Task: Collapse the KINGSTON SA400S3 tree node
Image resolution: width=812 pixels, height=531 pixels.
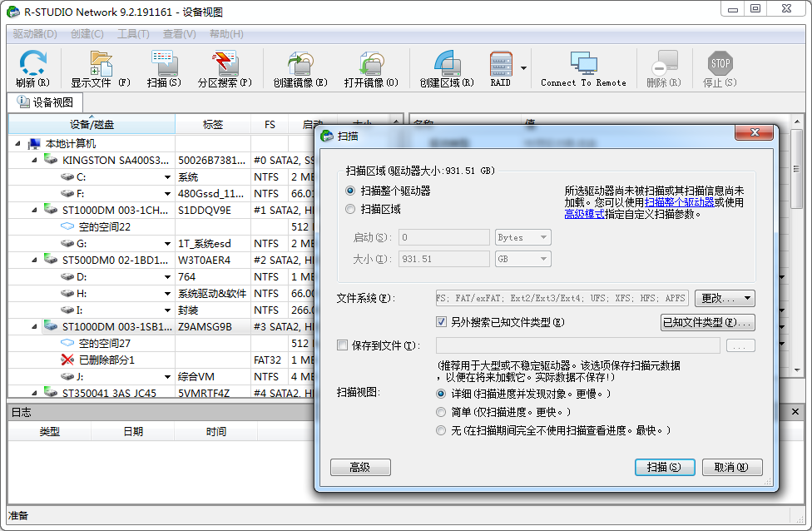Action: pyautogui.click(x=34, y=160)
